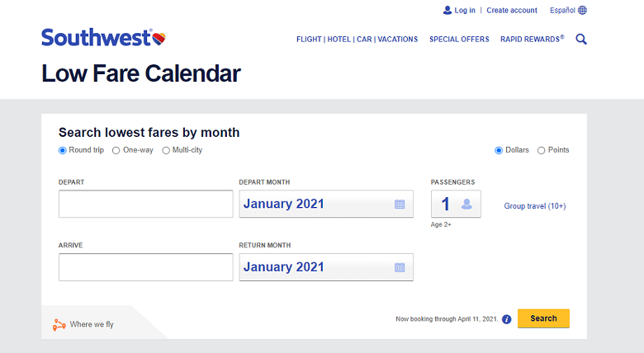Click the passenger person icon

click(x=466, y=204)
